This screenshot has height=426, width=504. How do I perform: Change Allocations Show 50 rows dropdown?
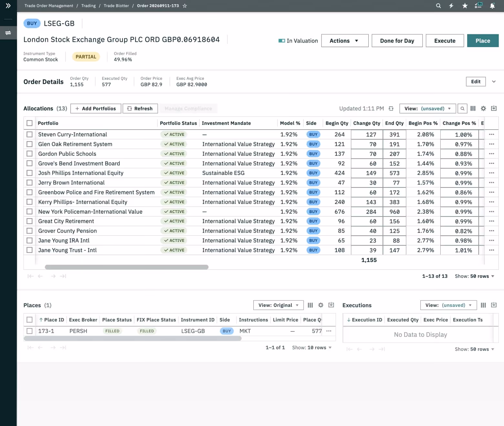coord(475,276)
